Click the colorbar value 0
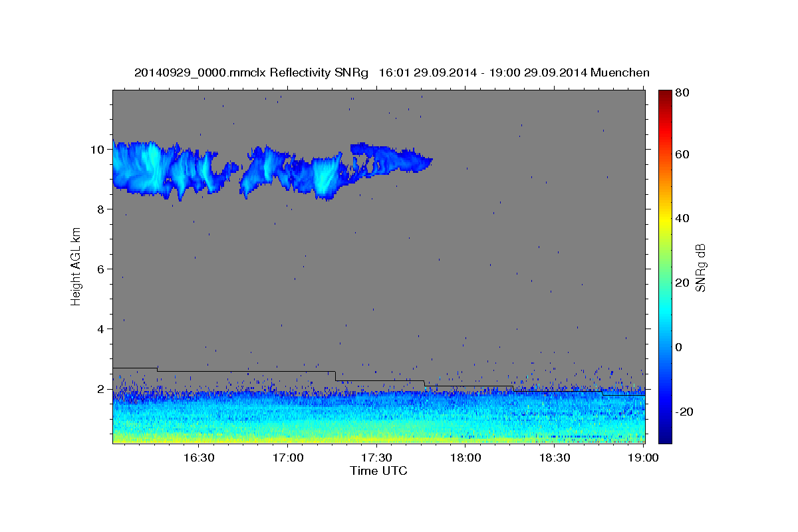Viewport: 798px width, 532px height. 680,347
